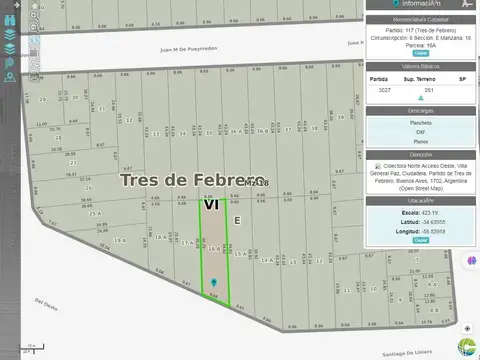Click the Valores Fiscales section header
The image size is (480, 360).
click(421, 66)
